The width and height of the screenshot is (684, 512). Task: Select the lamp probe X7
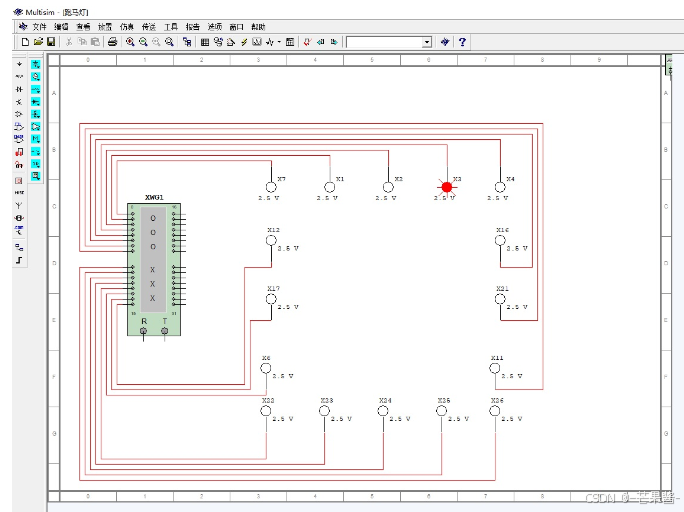[x=271, y=187]
